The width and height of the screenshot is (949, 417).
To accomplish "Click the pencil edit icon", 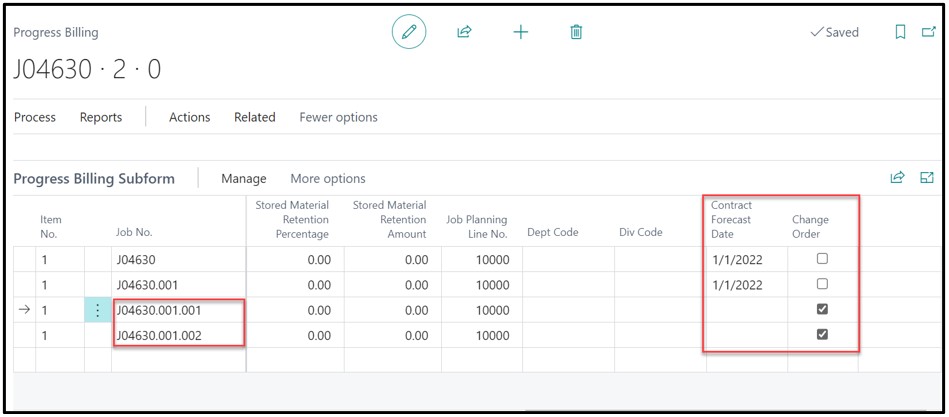I will (408, 32).
